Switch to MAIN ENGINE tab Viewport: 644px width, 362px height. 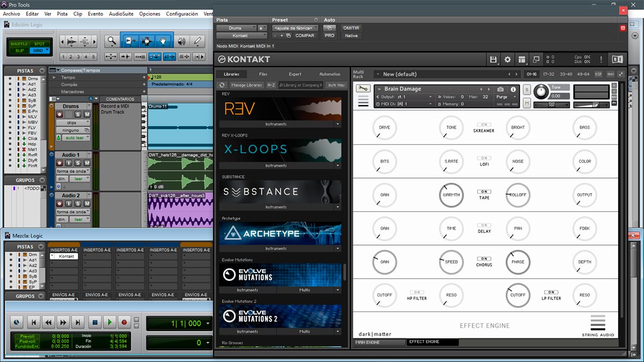tap(379, 342)
